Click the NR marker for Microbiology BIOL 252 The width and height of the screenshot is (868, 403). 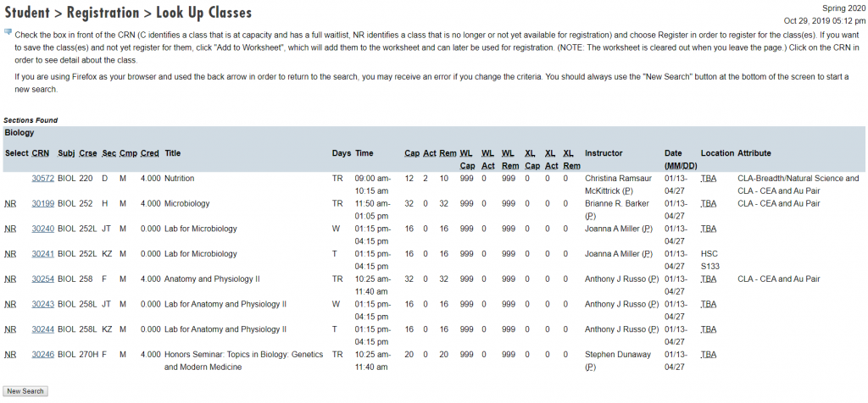point(10,204)
